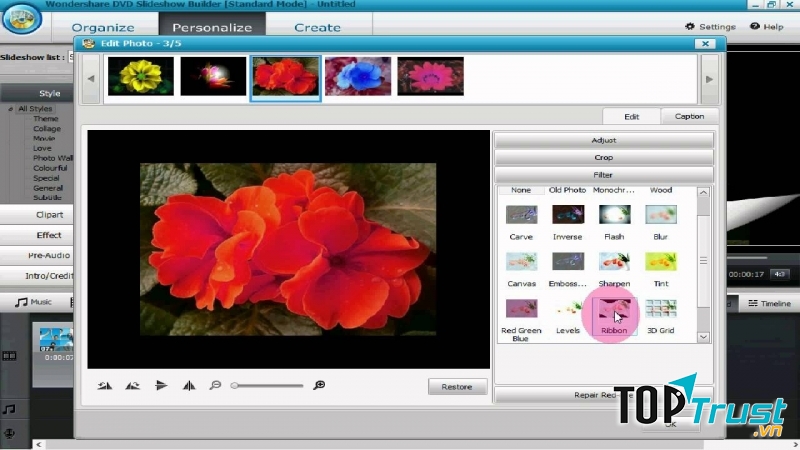The width and height of the screenshot is (800, 450).
Task: Apply the 3D Grid filter thumbnail
Action: [x=661, y=309]
